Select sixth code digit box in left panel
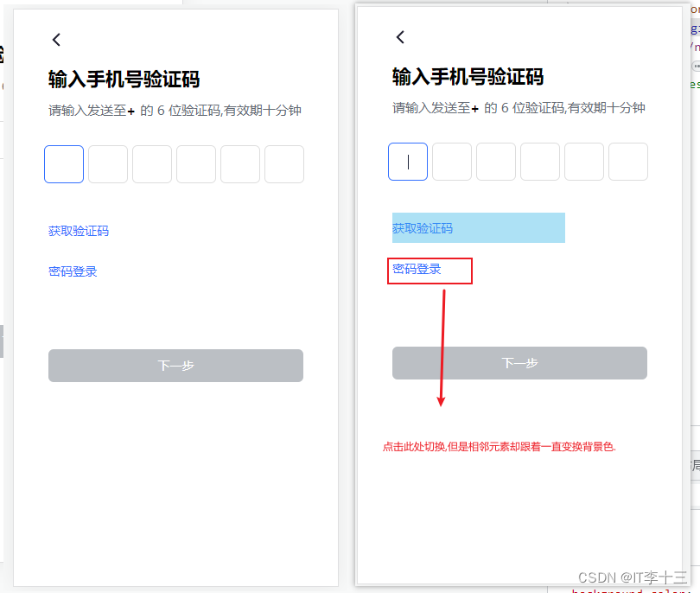This screenshot has height=593, width=700. point(284,164)
